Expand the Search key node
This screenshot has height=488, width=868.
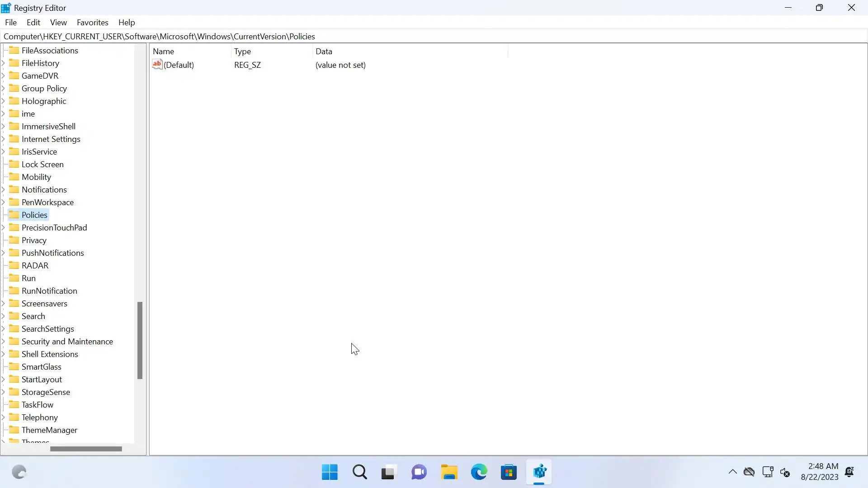pyautogui.click(x=4, y=316)
